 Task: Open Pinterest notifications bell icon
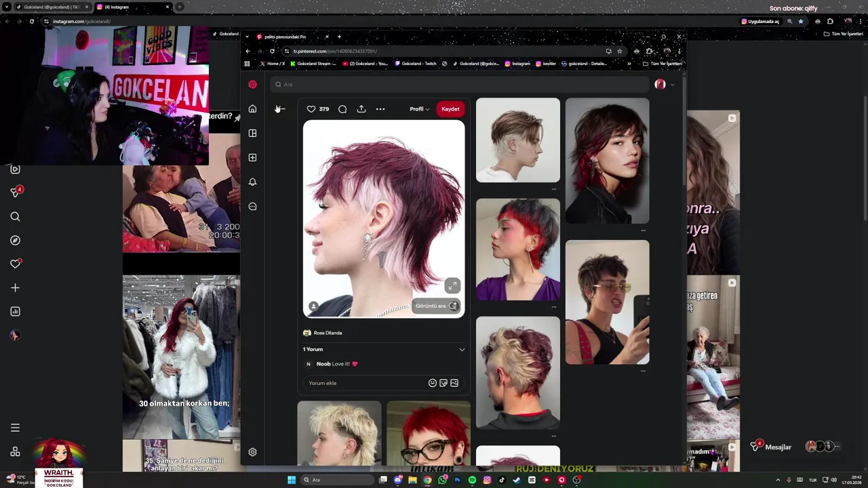252,182
